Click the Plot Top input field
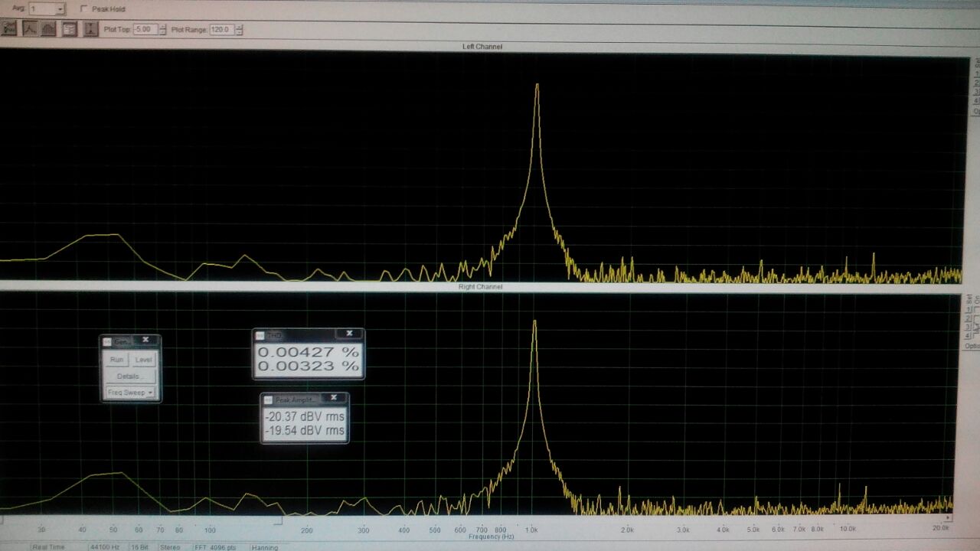Image resolution: width=980 pixels, height=551 pixels. (145, 29)
